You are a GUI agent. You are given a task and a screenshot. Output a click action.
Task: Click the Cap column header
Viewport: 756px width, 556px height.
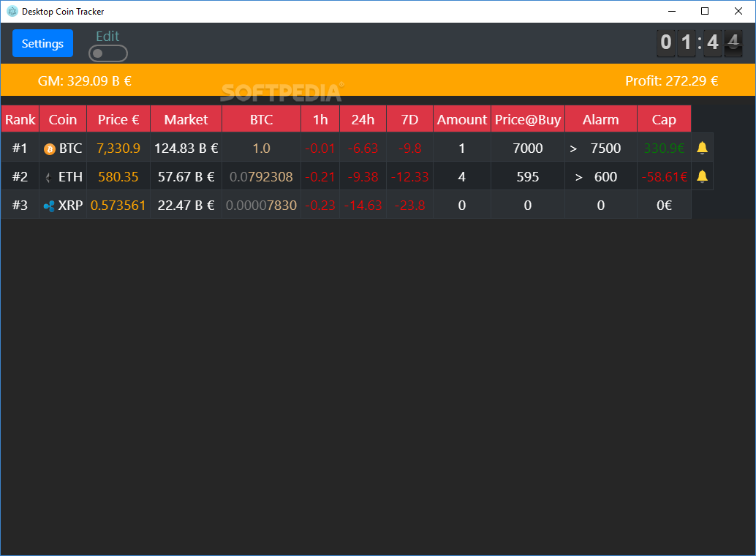coord(664,119)
